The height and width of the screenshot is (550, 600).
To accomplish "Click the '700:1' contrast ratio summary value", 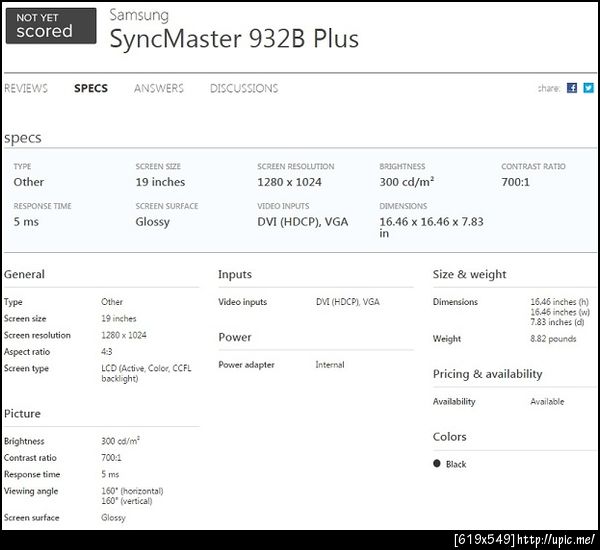I will click(x=515, y=182).
